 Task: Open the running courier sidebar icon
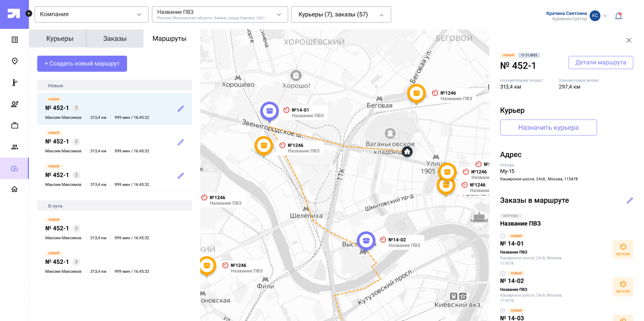[x=14, y=83]
